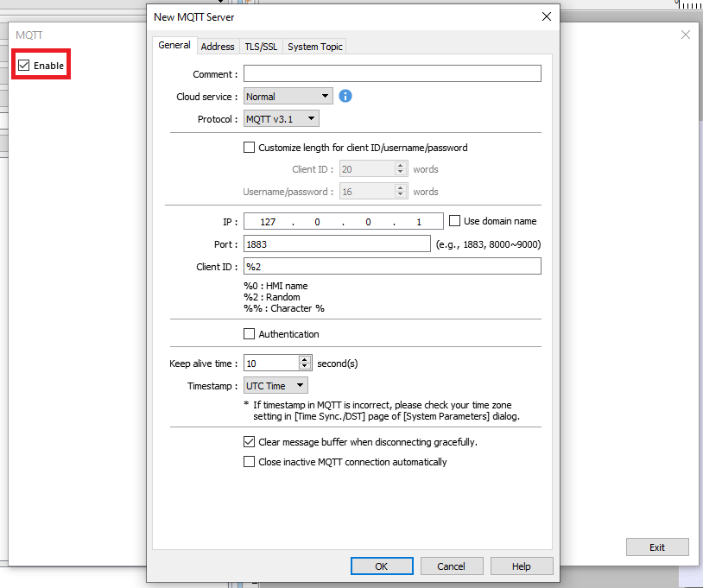Increase the Client ID words value

[x=401, y=166]
